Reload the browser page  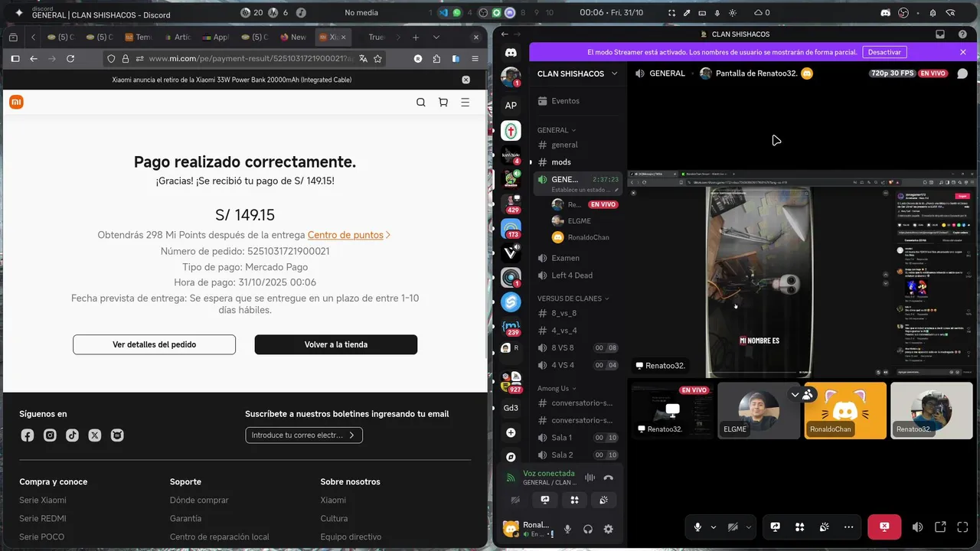click(x=70, y=58)
